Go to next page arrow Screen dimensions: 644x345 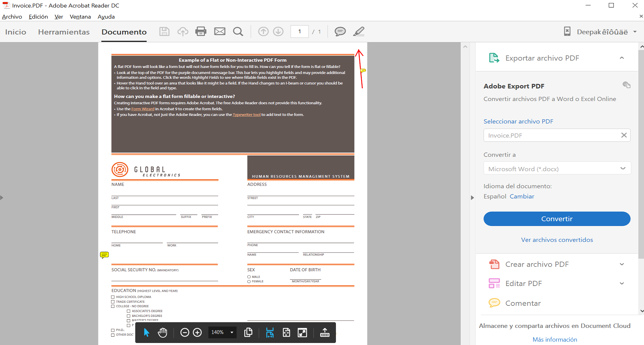[278, 32]
